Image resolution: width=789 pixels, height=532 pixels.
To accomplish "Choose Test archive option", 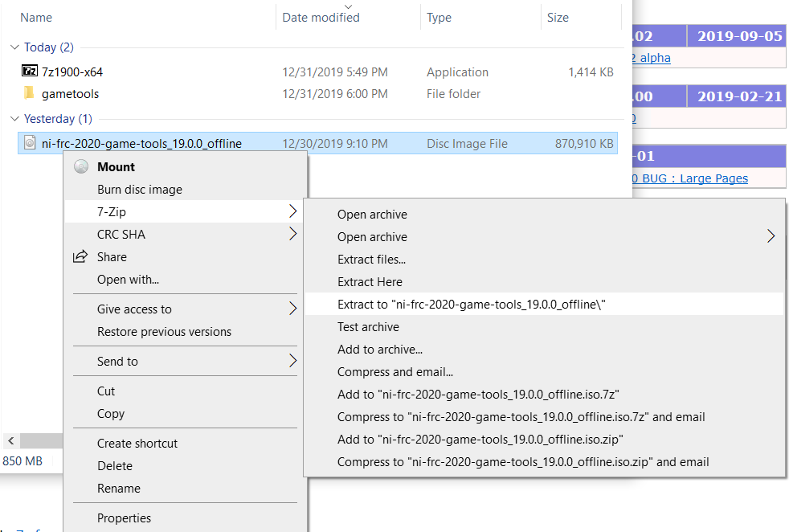I will click(368, 326).
